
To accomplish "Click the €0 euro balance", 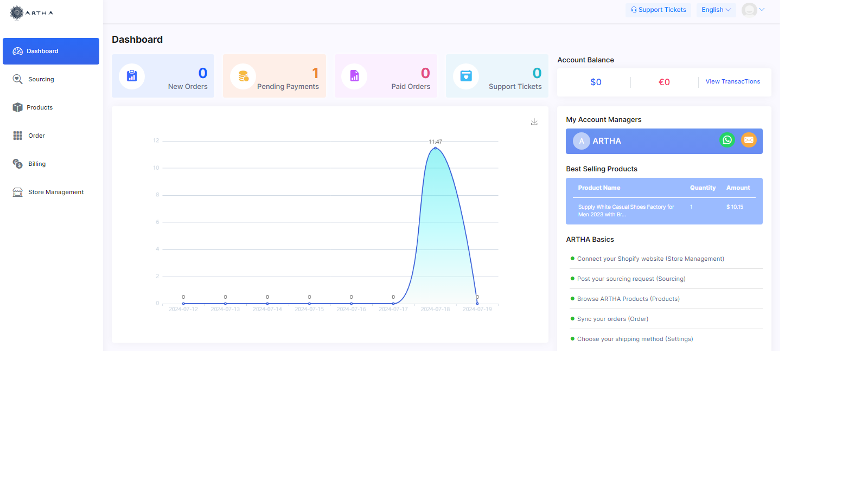I will click(x=664, y=82).
